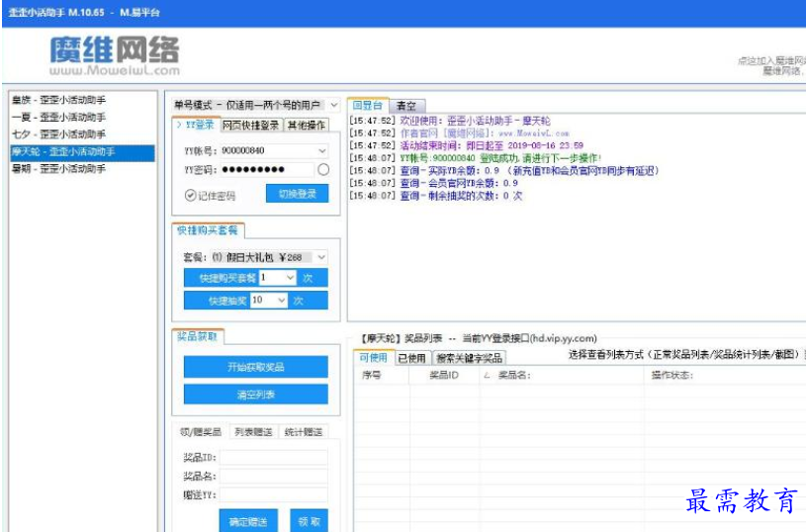This screenshot has width=806, height=532.
Task: Switch to the 其他操作 tab
Action: pos(306,125)
